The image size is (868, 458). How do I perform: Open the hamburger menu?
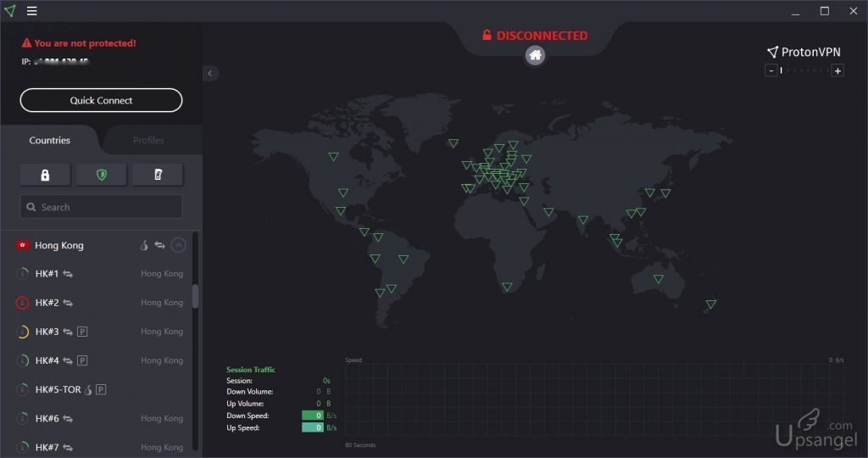click(32, 11)
